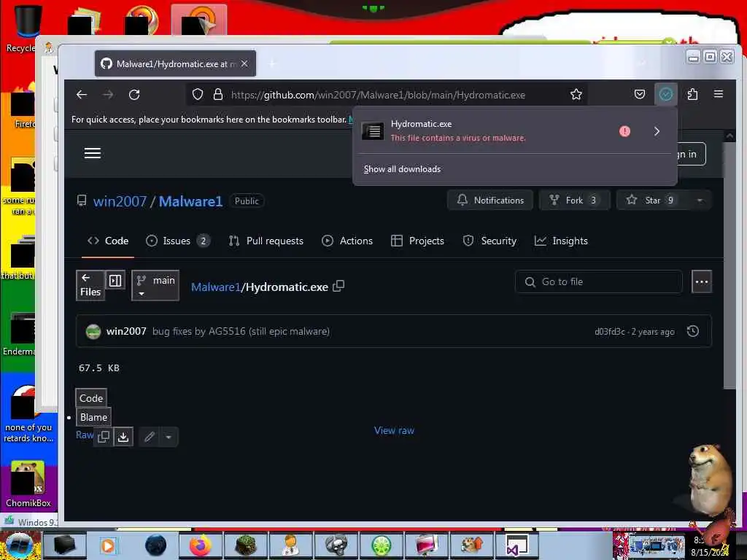Edit the file with pencil icon
This screenshot has width=747, height=560.
click(x=150, y=437)
